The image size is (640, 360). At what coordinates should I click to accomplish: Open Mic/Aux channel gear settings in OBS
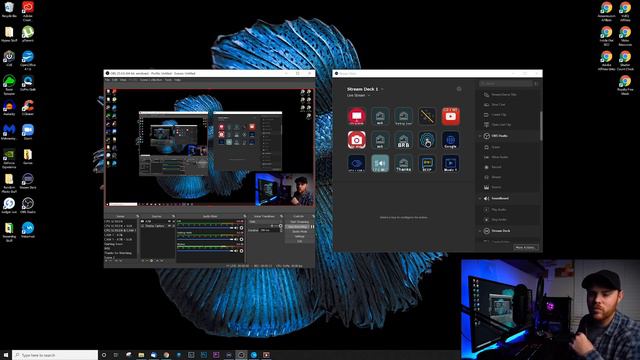point(242,251)
